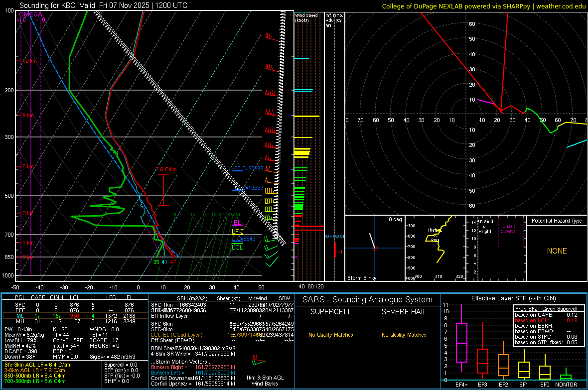Click the surface dewpoint value 35
This screenshot has height=390, width=588.
coord(156,262)
